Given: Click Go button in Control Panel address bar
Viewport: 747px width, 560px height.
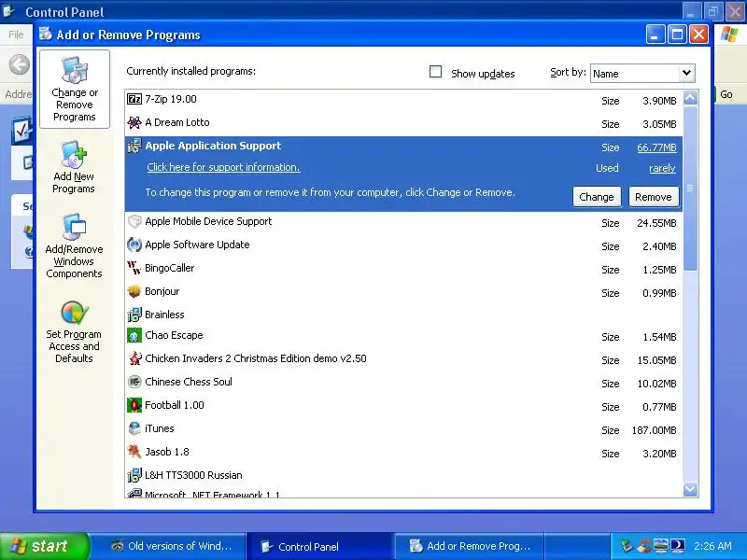Looking at the screenshot, I should click(726, 94).
